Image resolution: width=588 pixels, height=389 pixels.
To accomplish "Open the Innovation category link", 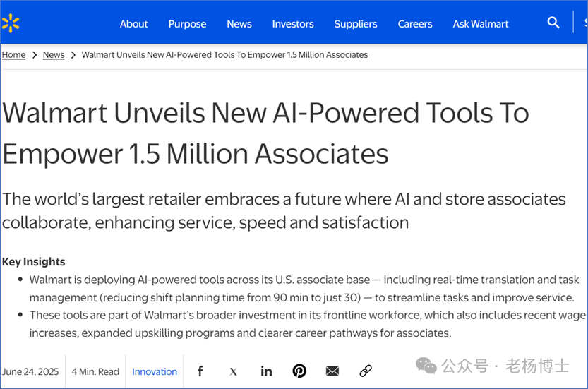I will 155,372.
